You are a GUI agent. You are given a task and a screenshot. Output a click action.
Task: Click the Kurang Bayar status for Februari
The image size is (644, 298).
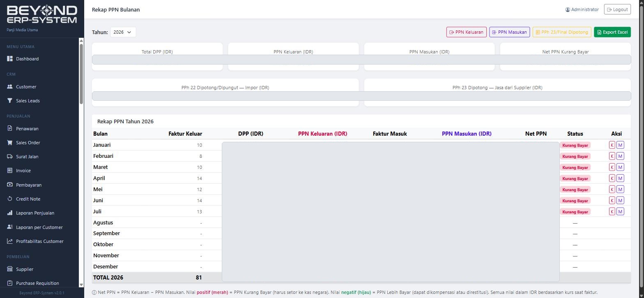[x=575, y=156]
